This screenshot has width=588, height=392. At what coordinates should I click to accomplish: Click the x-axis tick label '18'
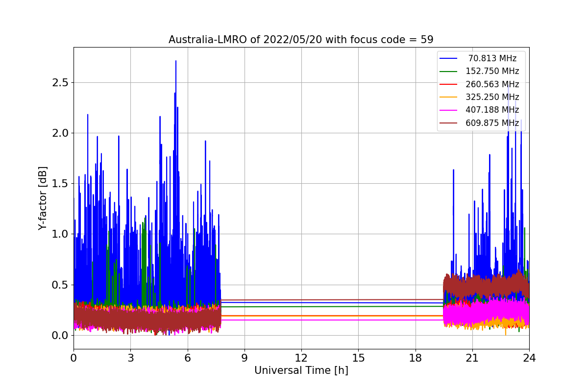416,358
